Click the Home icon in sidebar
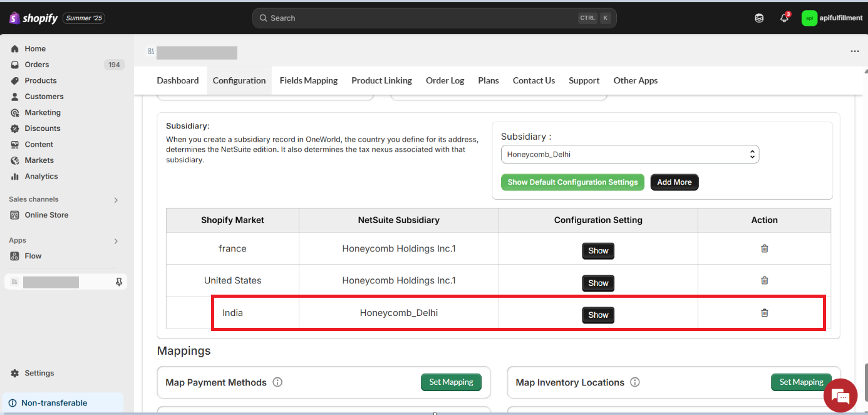Screen dimensions: 868x415 15,48
